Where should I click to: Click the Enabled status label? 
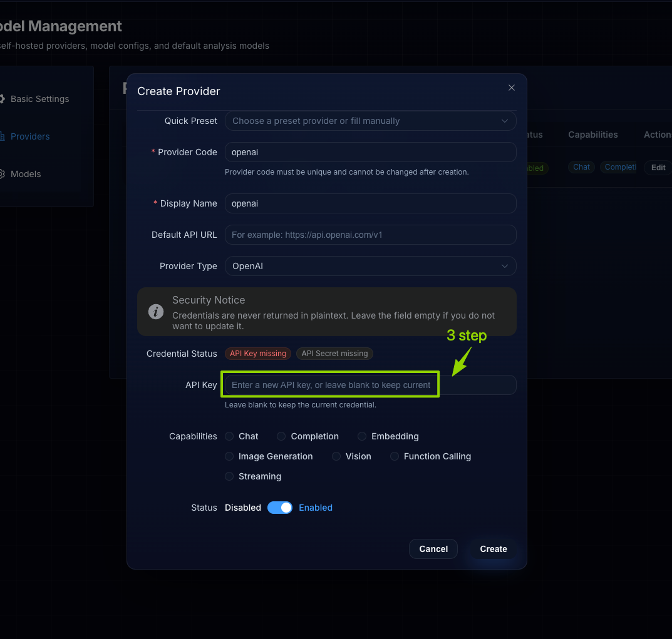click(316, 508)
